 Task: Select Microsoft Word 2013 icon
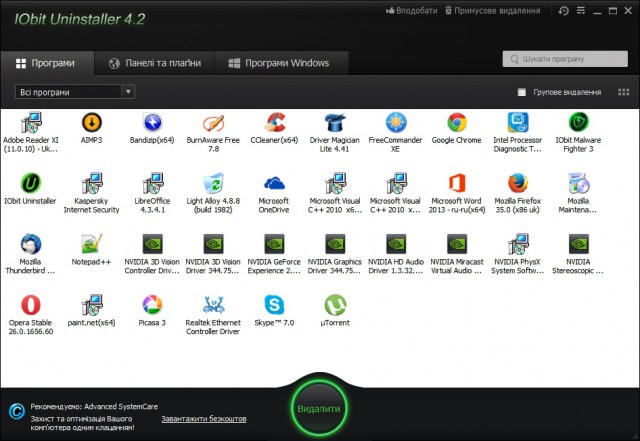457,183
